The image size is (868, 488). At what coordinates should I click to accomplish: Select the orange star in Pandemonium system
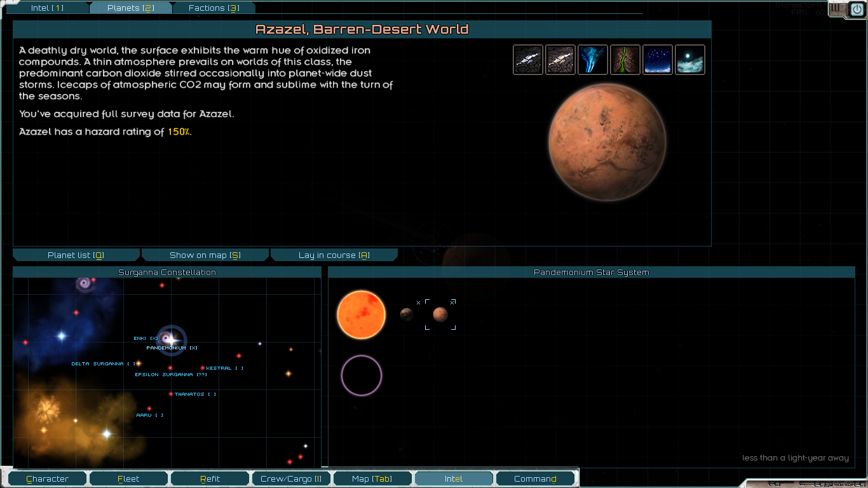pyautogui.click(x=361, y=315)
